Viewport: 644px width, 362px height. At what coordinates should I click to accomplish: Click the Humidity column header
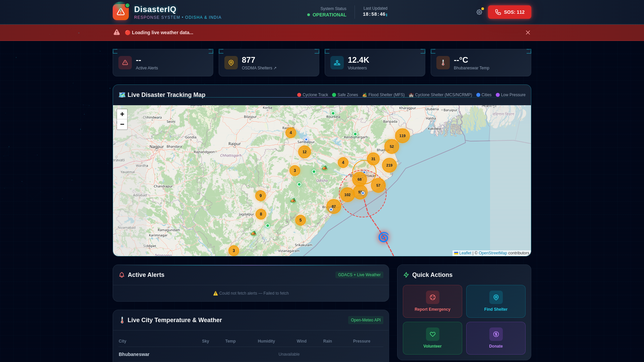point(266,341)
